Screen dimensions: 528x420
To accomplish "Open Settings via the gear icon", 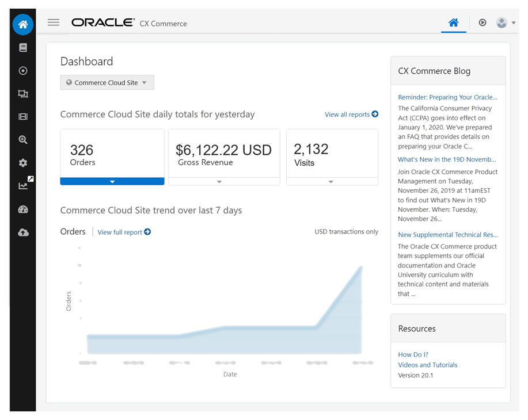I will point(22,162).
